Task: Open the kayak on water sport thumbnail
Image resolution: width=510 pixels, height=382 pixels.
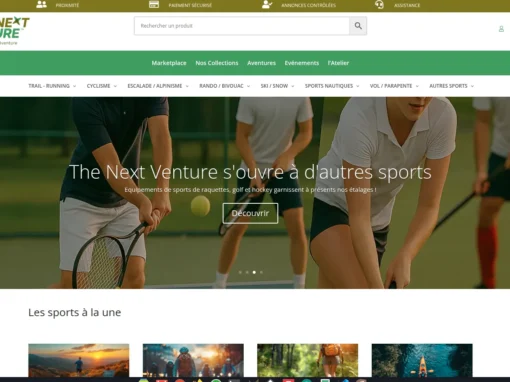Action: click(x=422, y=361)
